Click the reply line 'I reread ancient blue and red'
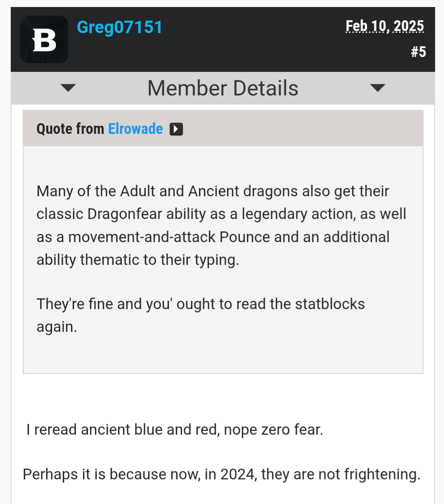The height and width of the screenshot is (504, 444). (x=175, y=430)
